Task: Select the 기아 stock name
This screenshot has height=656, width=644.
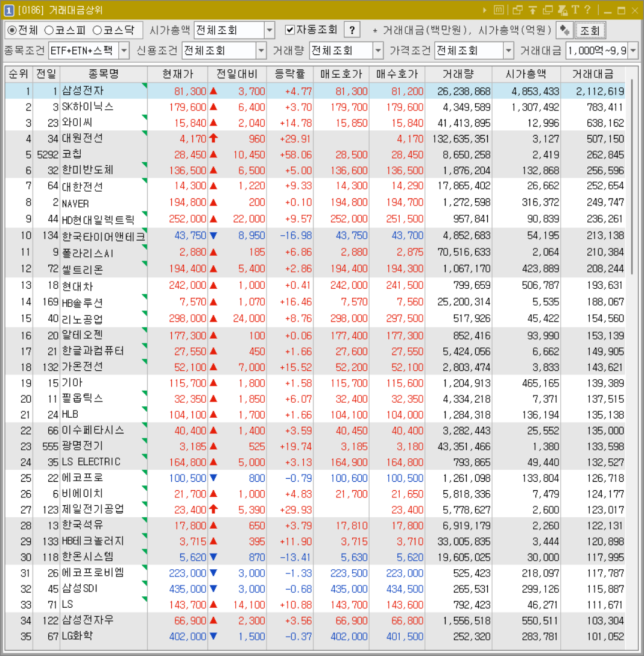Action: tap(72, 383)
